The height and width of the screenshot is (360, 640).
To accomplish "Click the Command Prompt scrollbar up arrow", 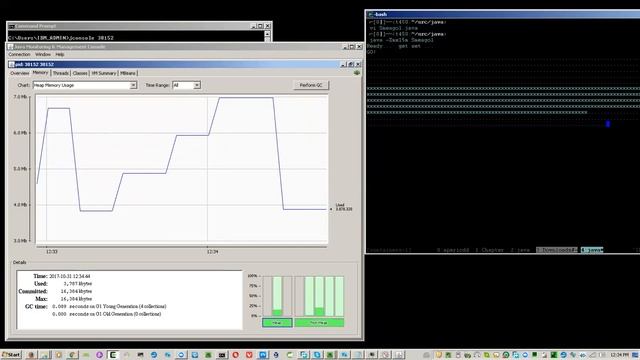I will click(267, 34).
